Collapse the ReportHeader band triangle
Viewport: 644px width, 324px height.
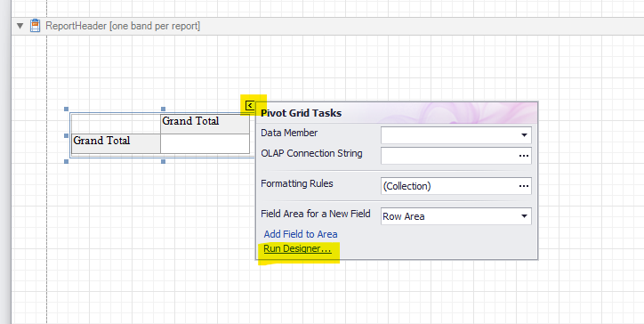click(x=20, y=27)
